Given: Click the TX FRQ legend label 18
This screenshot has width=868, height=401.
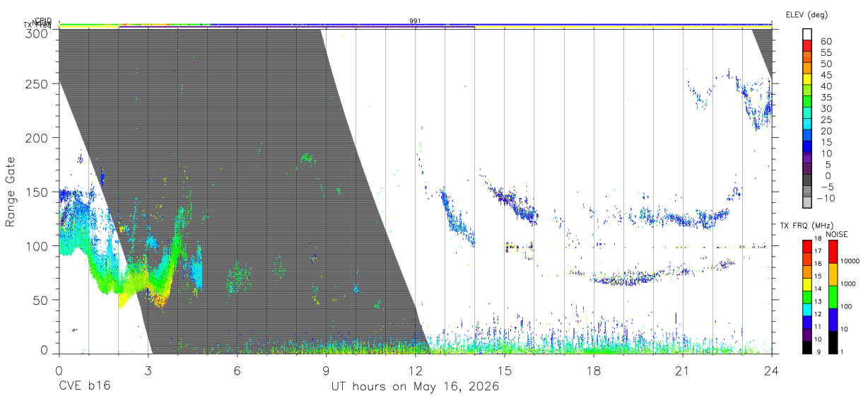Looking at the screenshot, I should (x=819, y=238).
